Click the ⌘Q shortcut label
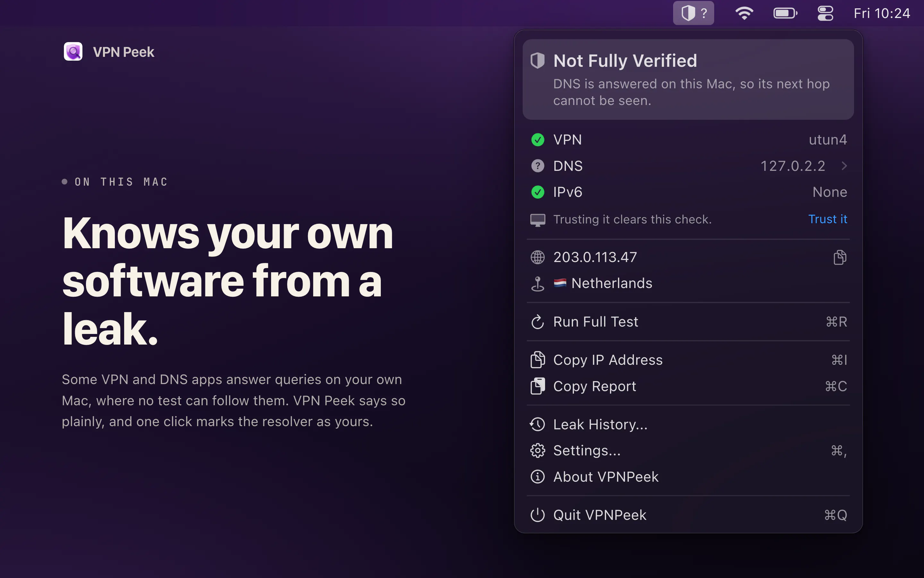 click(835, 515)
